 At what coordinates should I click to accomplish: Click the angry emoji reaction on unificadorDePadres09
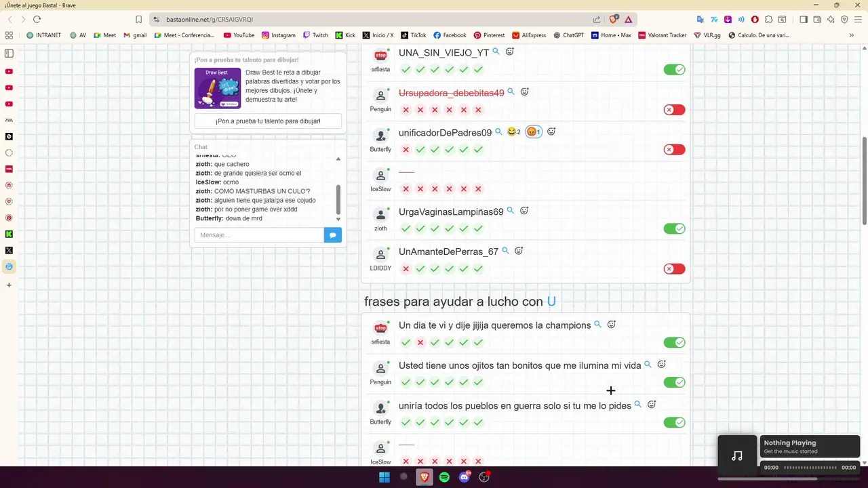point(534,131)
